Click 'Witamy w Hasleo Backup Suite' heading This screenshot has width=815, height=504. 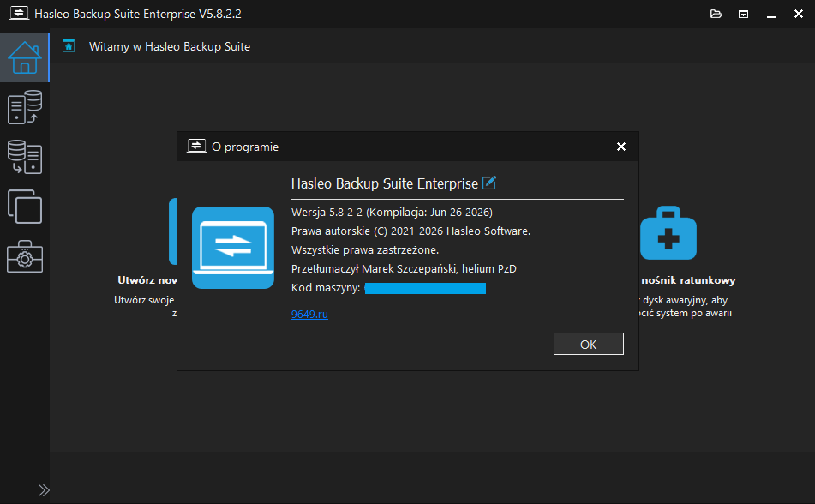(x=170, y=46)
